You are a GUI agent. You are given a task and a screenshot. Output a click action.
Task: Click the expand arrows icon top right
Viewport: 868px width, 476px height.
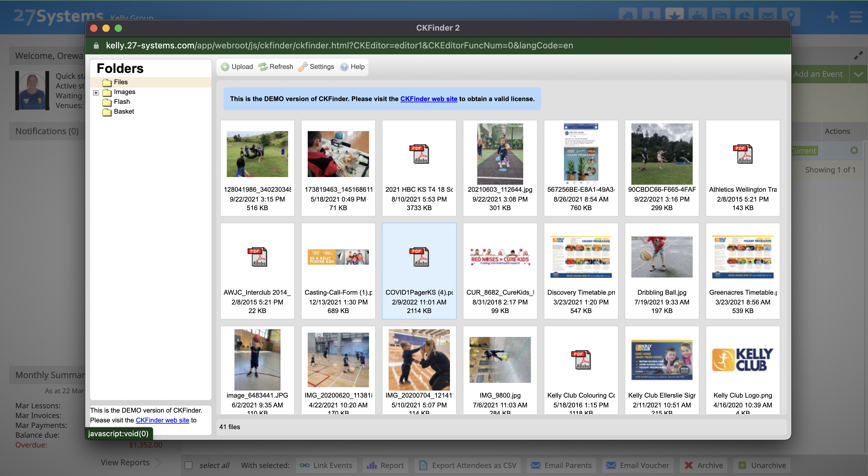(x=858, y=55)
